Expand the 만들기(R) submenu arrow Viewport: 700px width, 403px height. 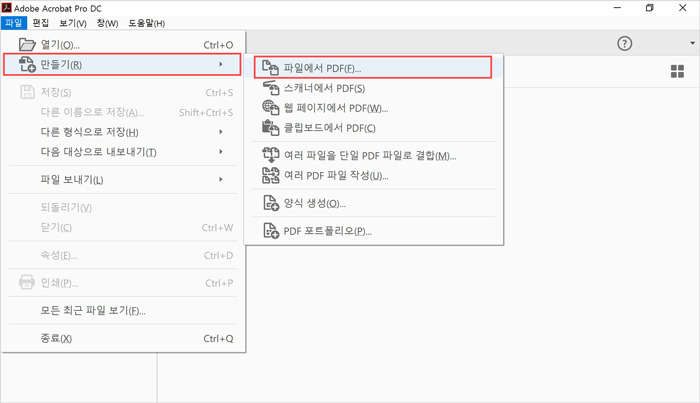[x=221, y=65]
